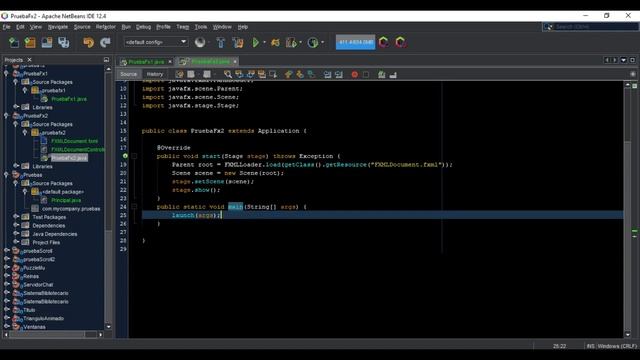Click the New File toolbar icon
640x360 pixels.
tap(13, 42)
